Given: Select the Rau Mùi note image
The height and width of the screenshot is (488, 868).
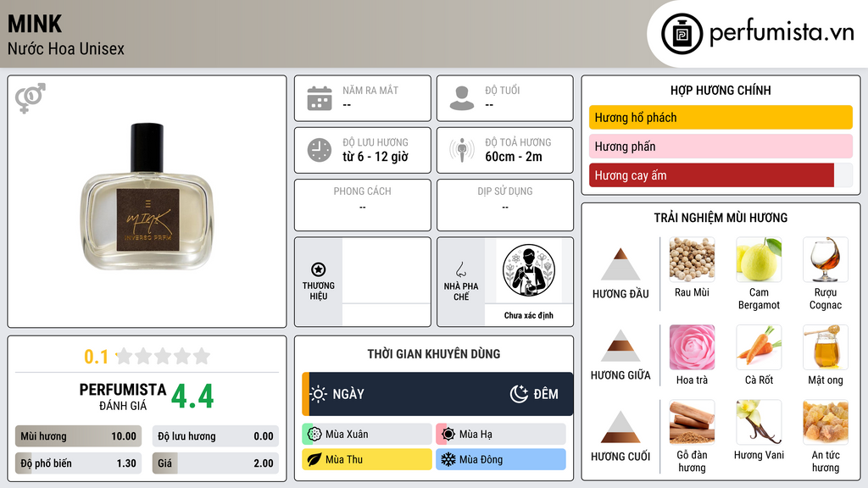Looking at the screenshot, I should pyautogui.click(x=692, y=259).
